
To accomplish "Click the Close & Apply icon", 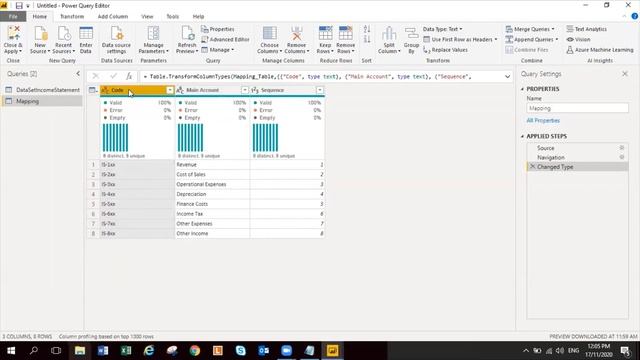I will pos(13,33).
